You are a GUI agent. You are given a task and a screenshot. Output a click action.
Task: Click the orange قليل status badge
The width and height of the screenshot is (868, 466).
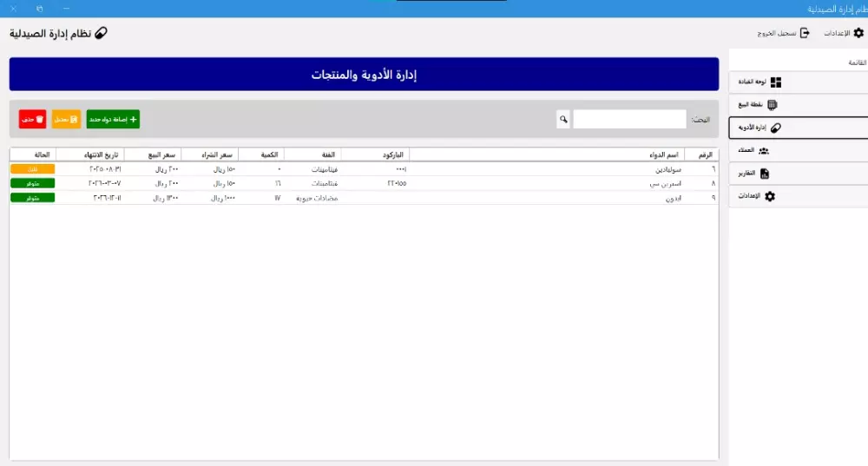(33, 169)
